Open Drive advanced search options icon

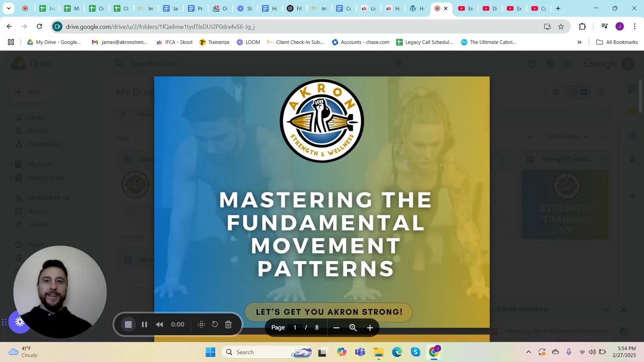point(398,63)
